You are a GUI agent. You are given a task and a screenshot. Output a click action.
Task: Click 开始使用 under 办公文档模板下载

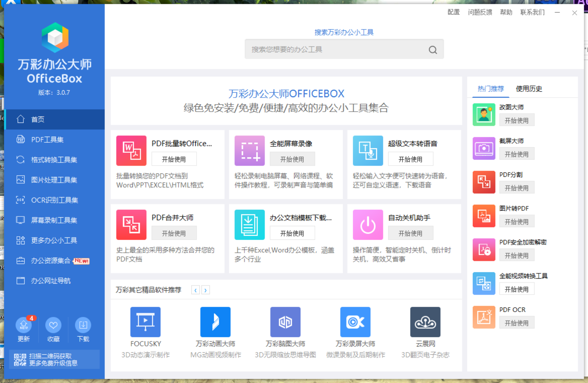(292, 233)
